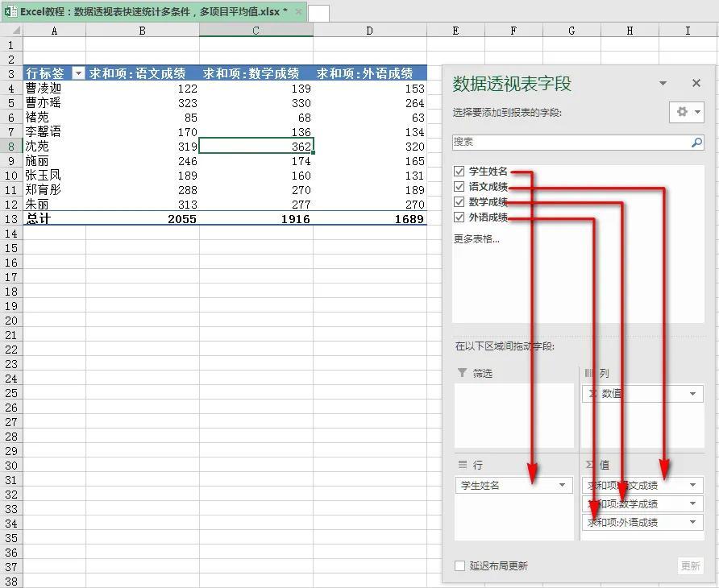Open the 行标签 filter dropdown

pyautogui.click(x=79, y=73)
